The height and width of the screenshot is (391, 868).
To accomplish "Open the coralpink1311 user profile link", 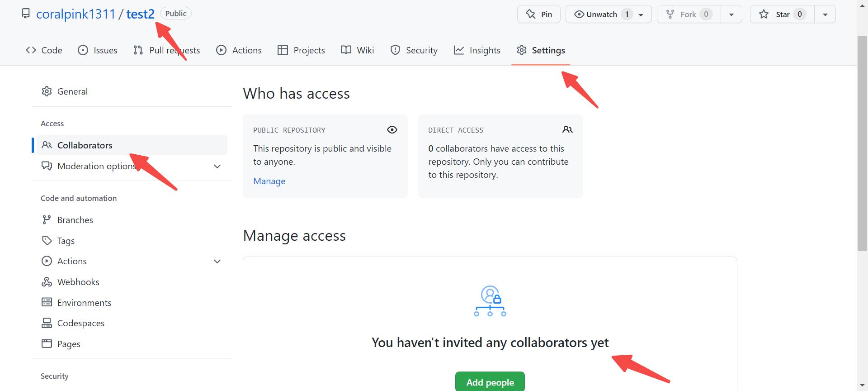I will [x=76, y=14].
